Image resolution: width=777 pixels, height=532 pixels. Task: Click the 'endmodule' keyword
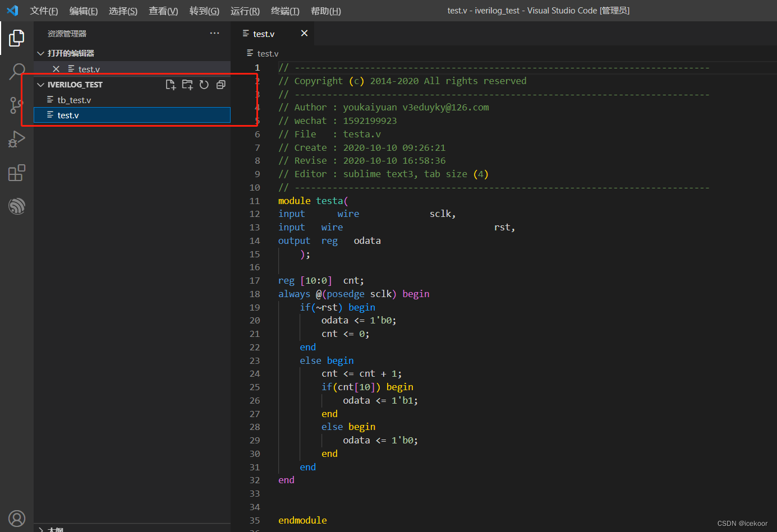(302, 520)
